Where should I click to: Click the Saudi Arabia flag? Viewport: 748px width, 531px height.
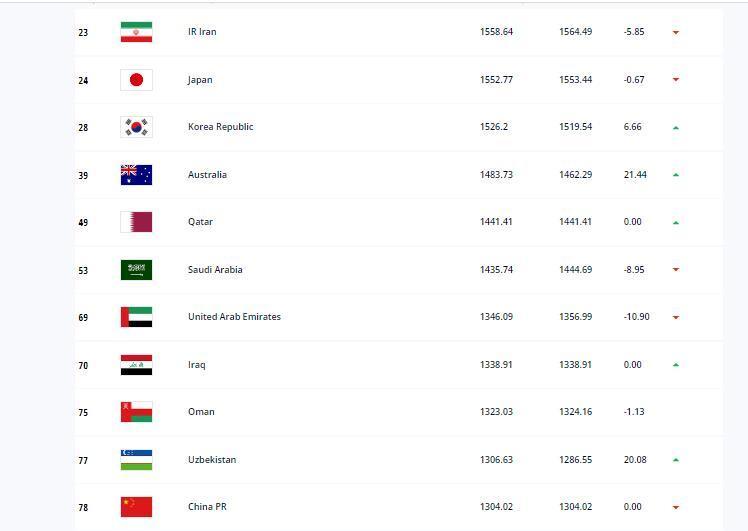(136, 270)
